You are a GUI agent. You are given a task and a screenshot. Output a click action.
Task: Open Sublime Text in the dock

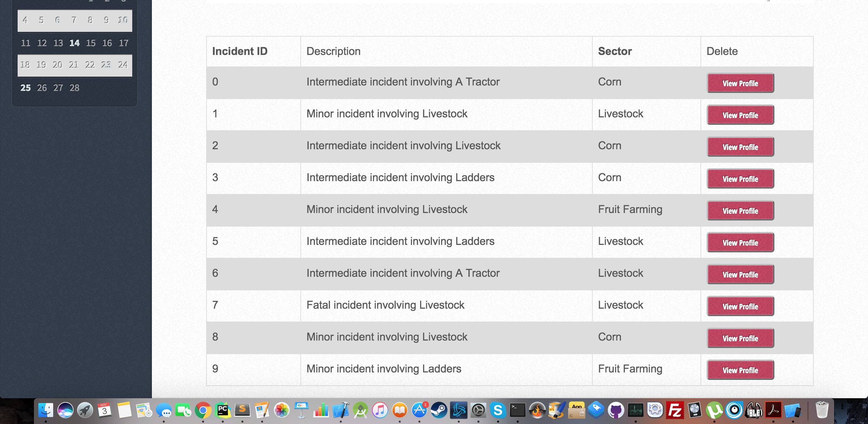(x=242, y=410)
